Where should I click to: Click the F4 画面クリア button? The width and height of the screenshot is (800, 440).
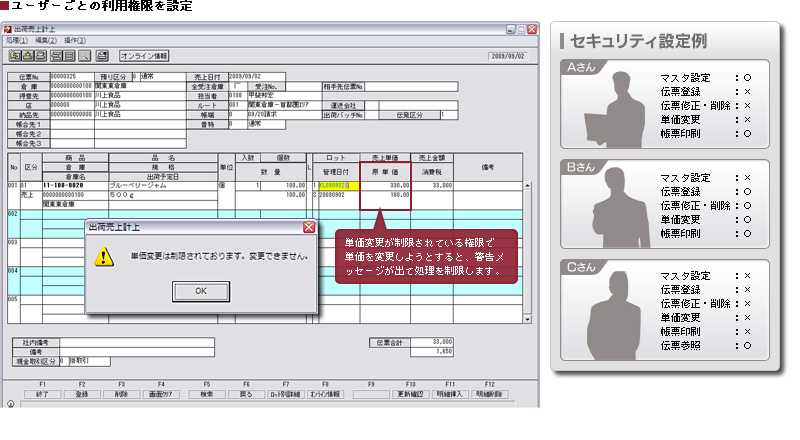[161, 395]
